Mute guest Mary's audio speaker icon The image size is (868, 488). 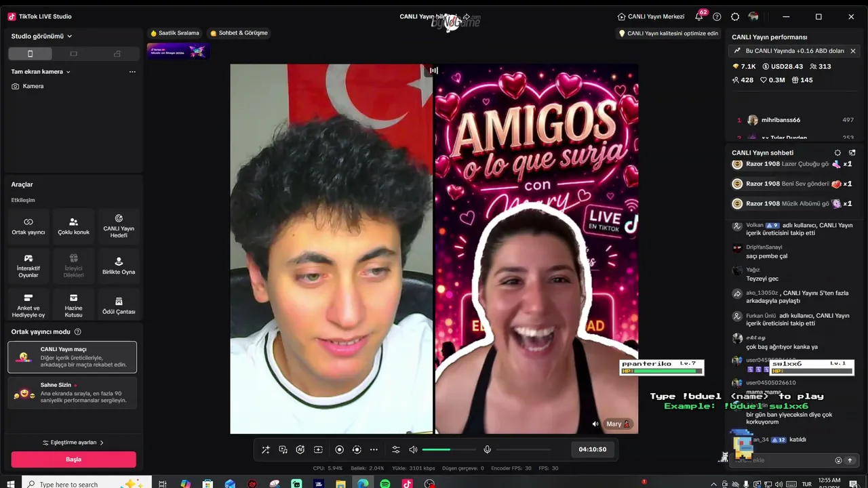click(x=595, y=424)
